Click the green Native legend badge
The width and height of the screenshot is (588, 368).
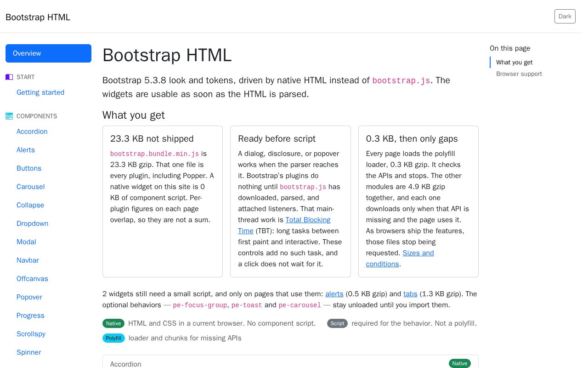(x=113, y=323)
